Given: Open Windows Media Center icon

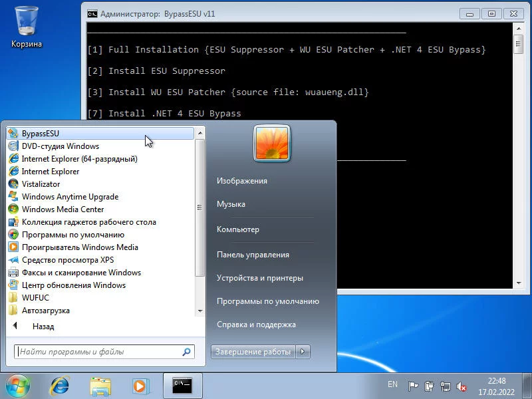Looking at the screenshot, I should [x=13, y=209].
